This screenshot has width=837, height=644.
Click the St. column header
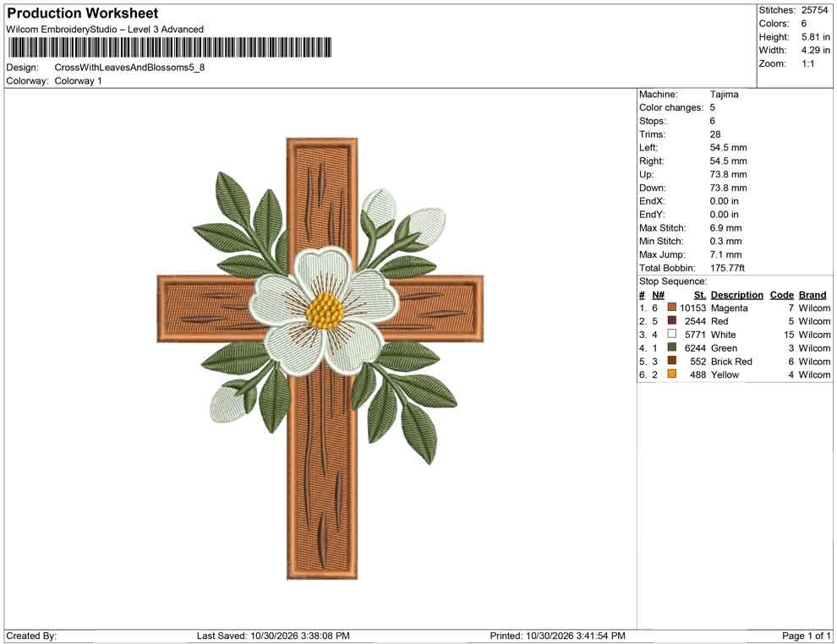tap(700, 294)
